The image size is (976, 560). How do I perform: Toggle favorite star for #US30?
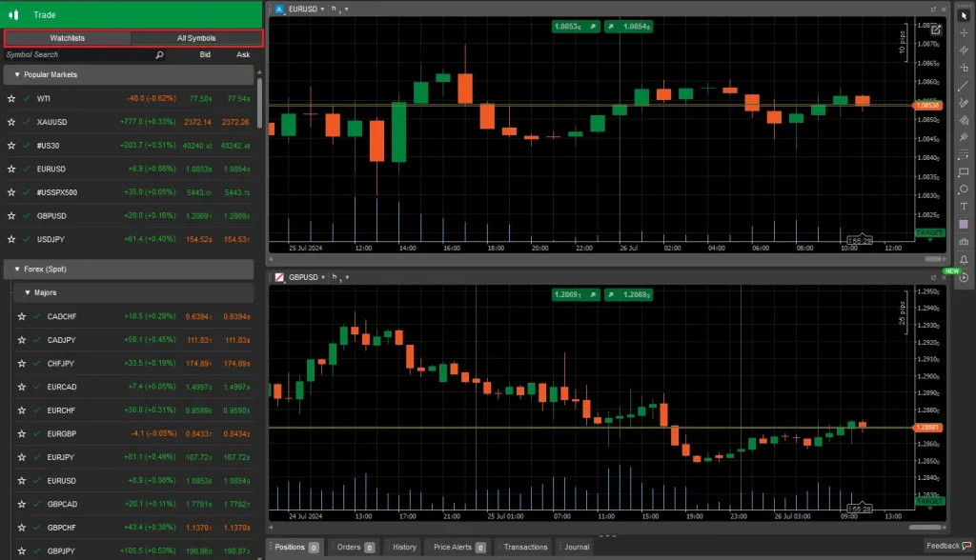pyautogui.click(x=11, y=146)
